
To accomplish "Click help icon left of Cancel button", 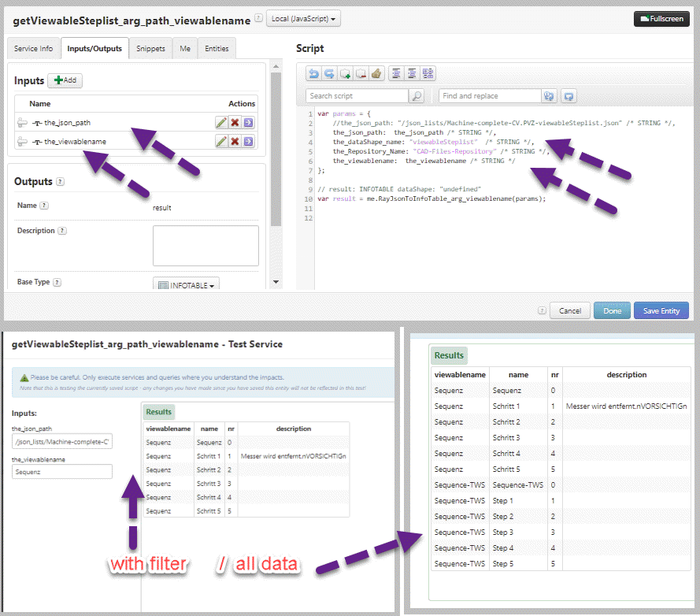I will point(542,310).
